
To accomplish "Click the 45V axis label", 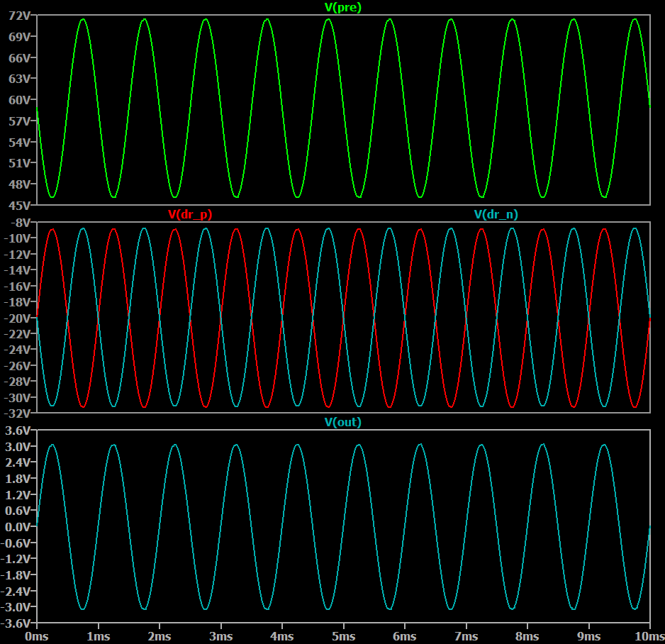I will [20, 206].
